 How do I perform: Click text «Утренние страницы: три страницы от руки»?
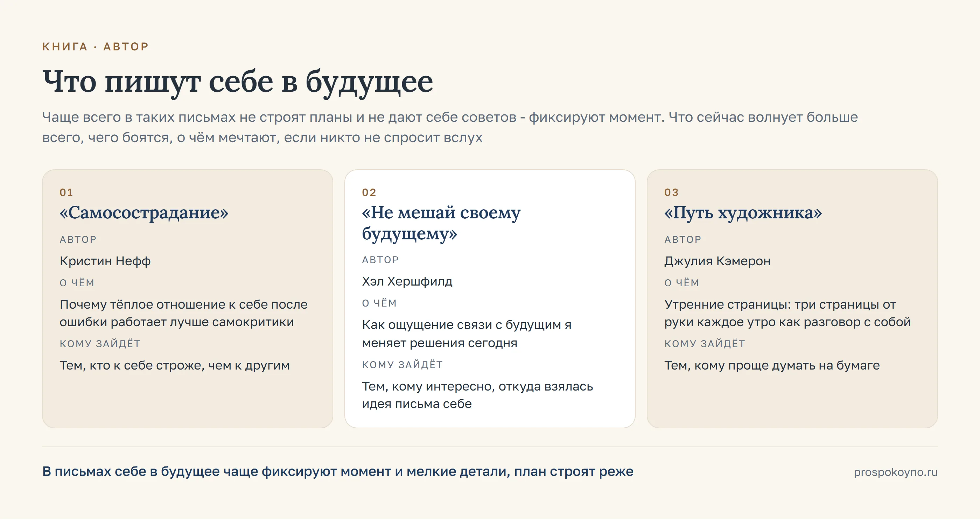780,314
